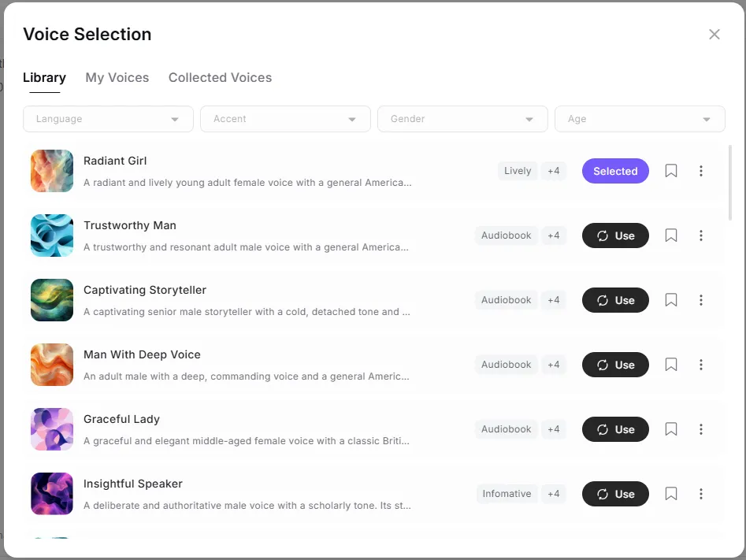Open the three-dot menu for Radiant Girl
Screen dimensions: 746x560
(x=701, y=171)
